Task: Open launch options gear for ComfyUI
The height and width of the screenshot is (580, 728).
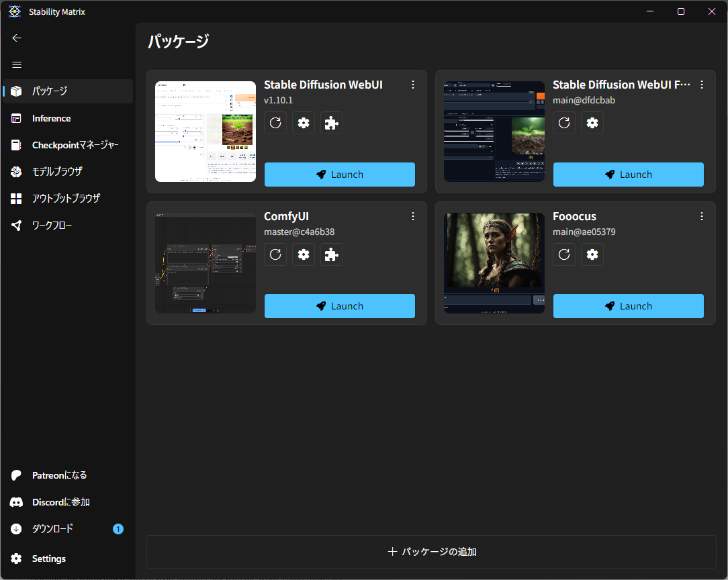Action: (304, 254)
